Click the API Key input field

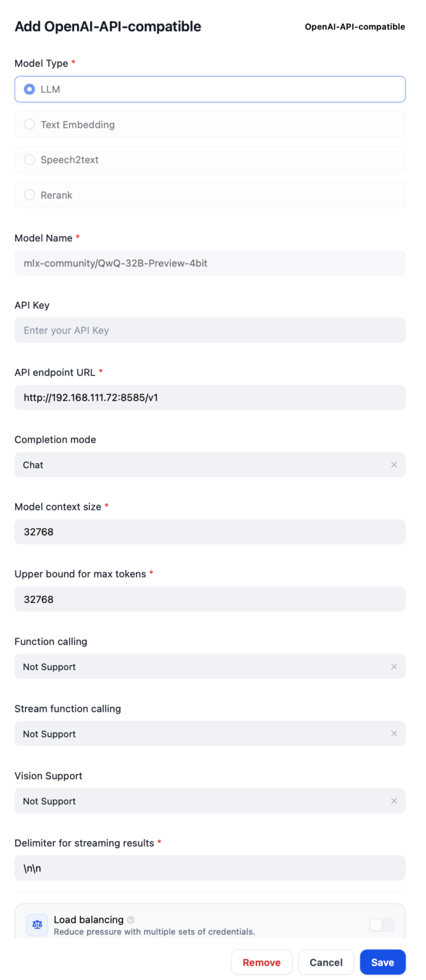tap(210, 330)
